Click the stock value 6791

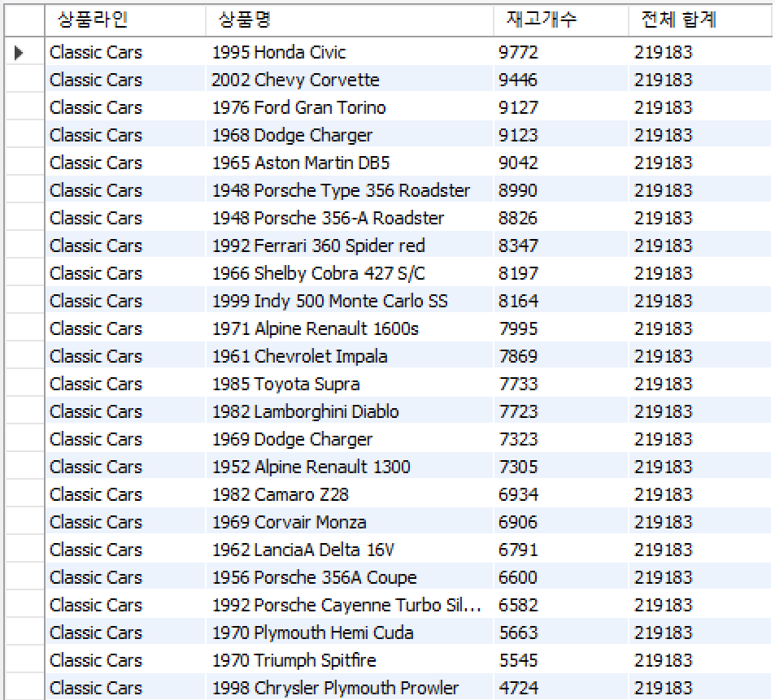click(x=518, y=550)
